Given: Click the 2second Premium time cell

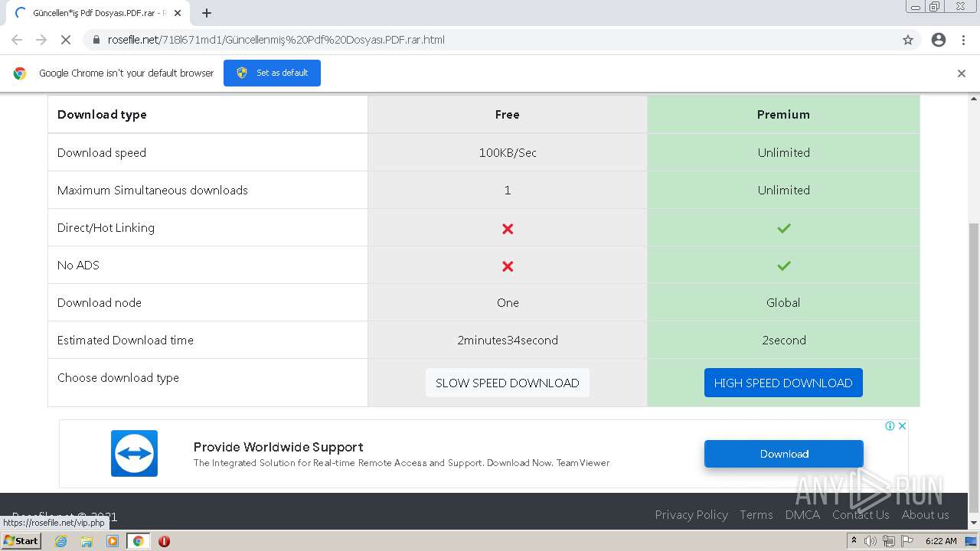Looking at the screenshot, I should pos(783,340).
